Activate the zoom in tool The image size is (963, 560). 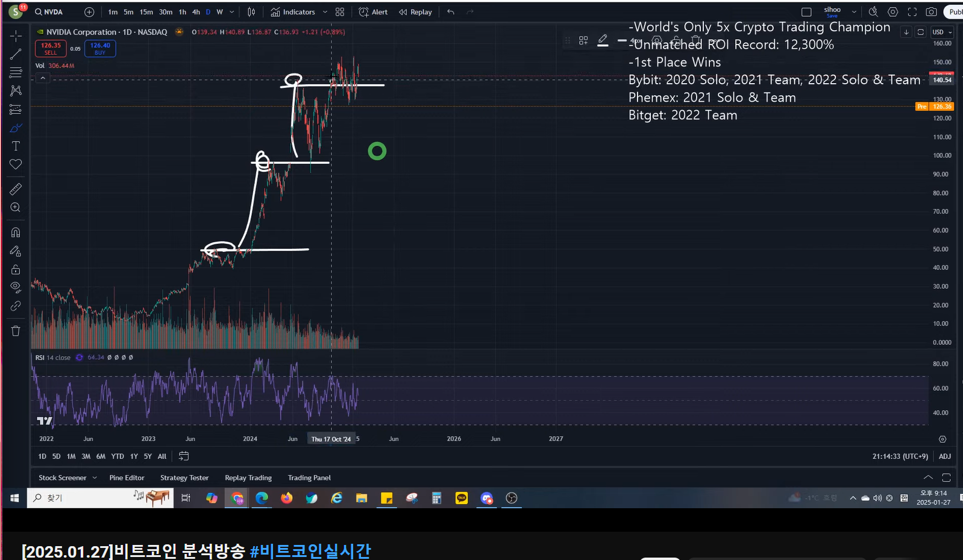16,208
